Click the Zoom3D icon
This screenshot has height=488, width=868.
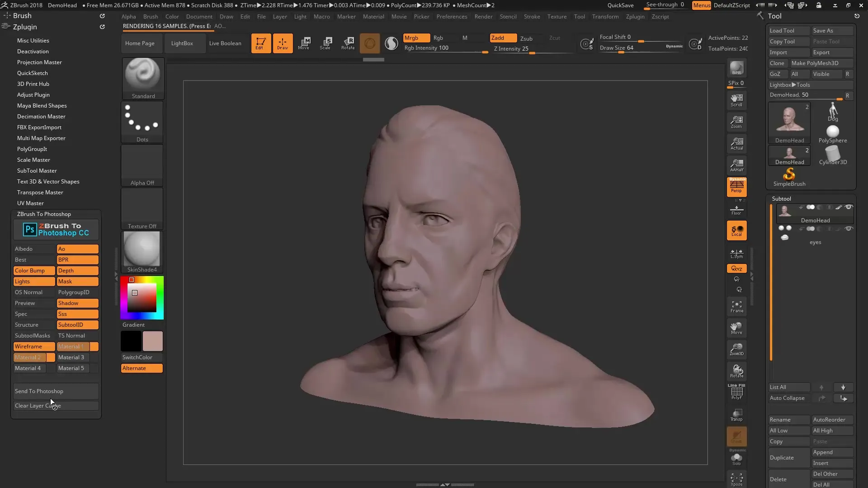(x=736, y=349)
